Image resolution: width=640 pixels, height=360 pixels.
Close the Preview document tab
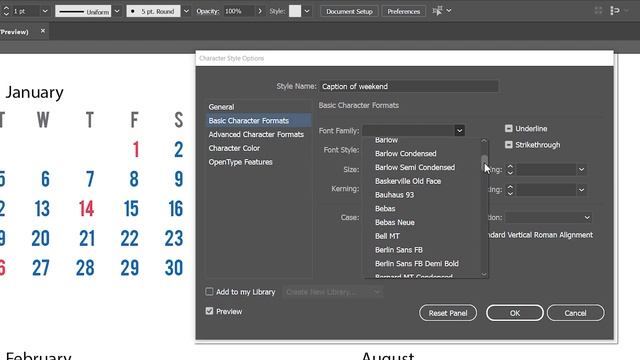pos(42,31)
